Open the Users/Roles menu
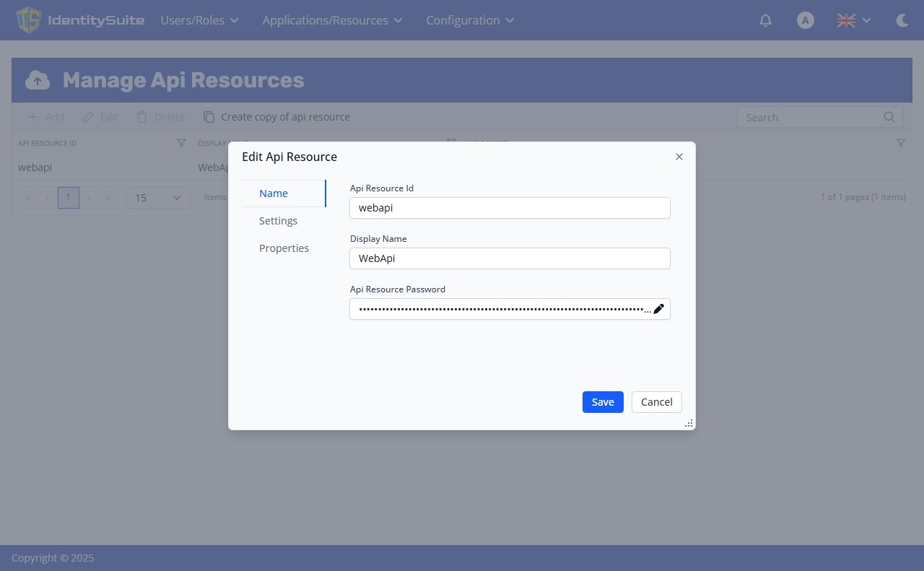Image resolution: width=924 pixels, height=571 pixels. [x=199, y=20]
